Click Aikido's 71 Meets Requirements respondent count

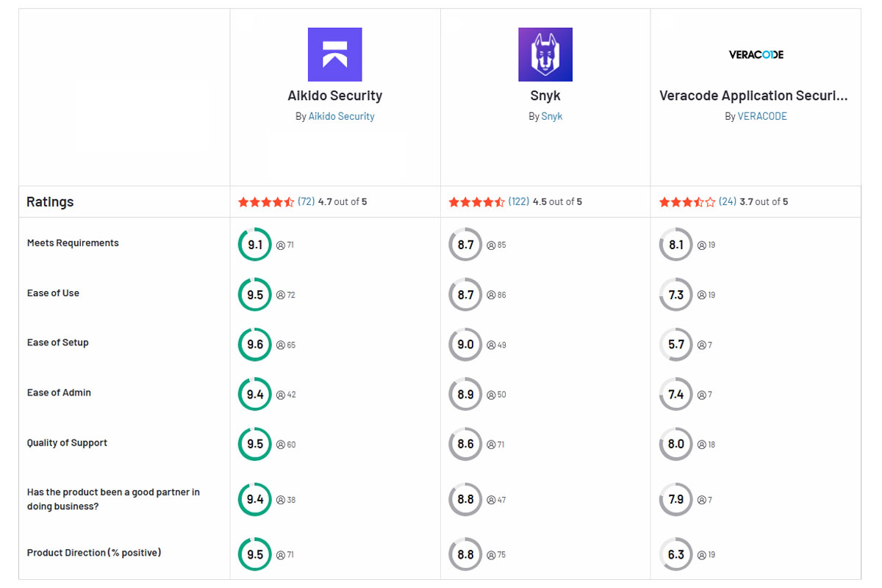click(x=285, y=245)
